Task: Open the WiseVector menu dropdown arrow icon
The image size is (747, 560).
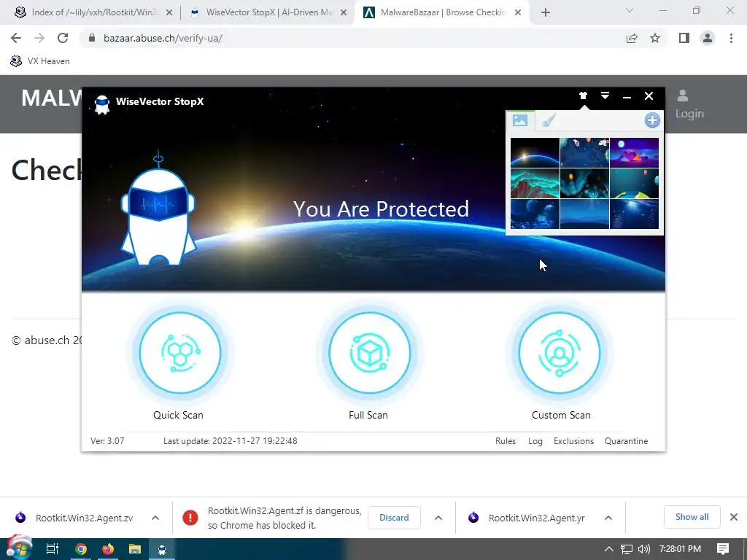Action: click(605, 96)
